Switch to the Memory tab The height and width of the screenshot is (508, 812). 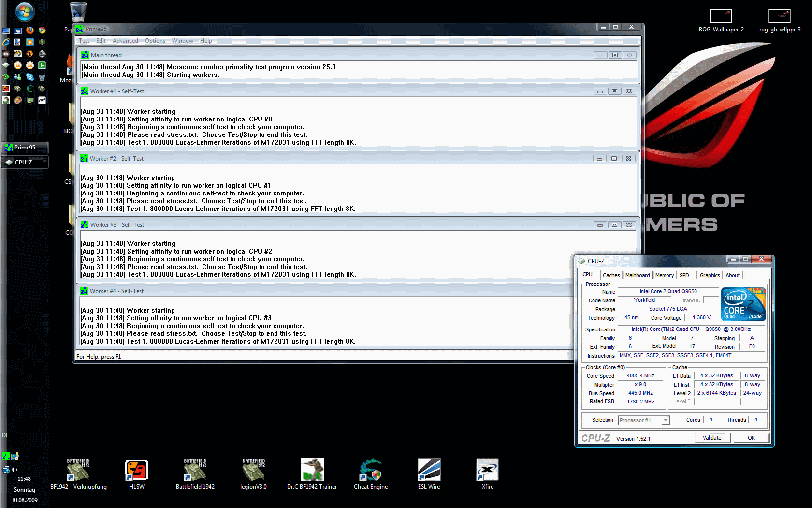[665, 275]
